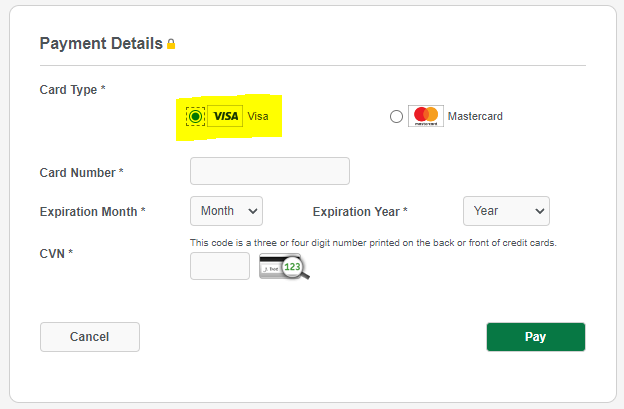
Task: Click the CVN field label
Action: click(56, 253)
